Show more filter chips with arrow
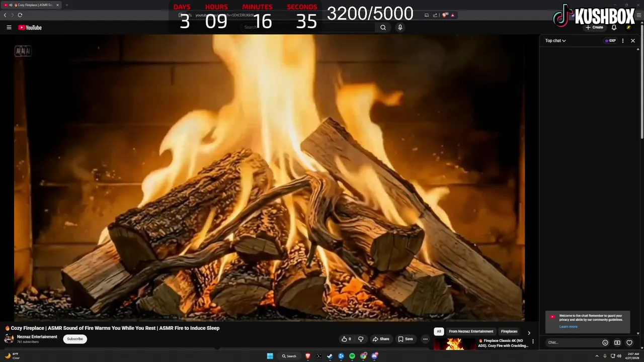644x362 pixels. point(529,333)
